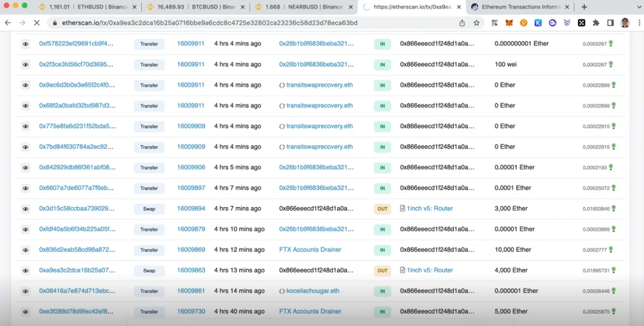The width and height of the screenshot is (644, 326).
Task: Open the Chrome profile avatar
Action: [x=625, y=23]
